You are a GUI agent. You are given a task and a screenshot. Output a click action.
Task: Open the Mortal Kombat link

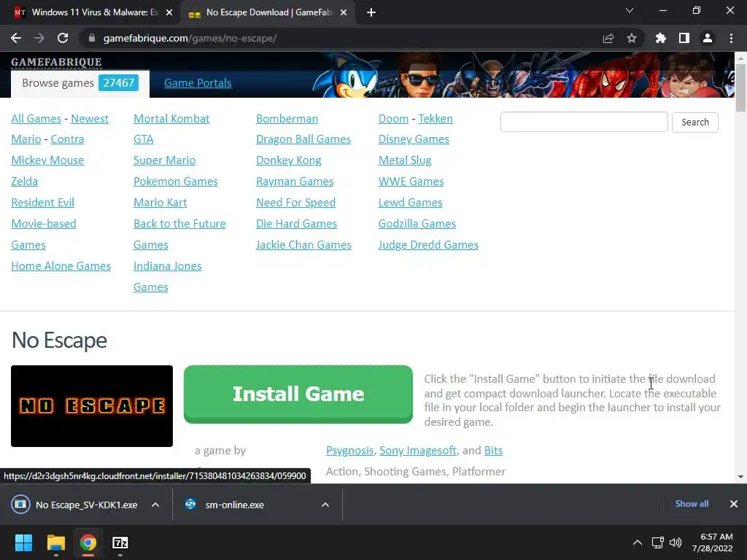pos(171,119)
